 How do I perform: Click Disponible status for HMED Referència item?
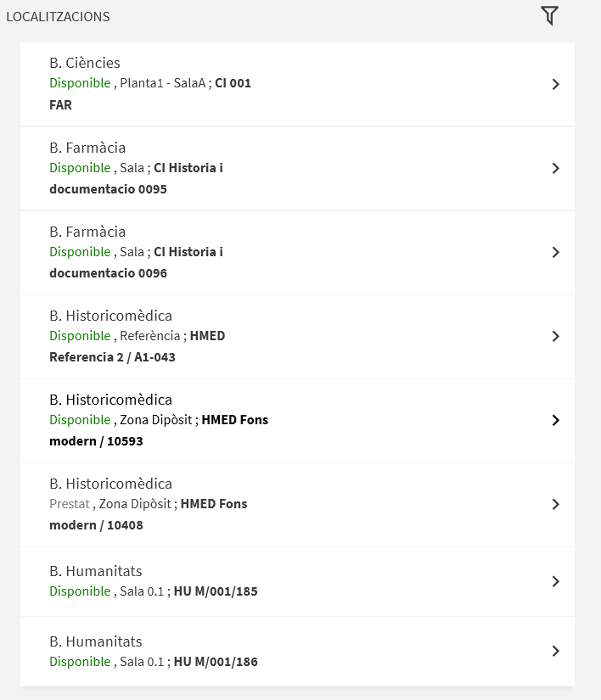[80, 336]
